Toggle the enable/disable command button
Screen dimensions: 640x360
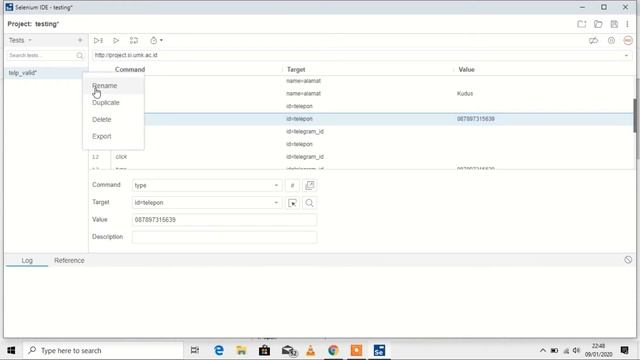click(292, 185)
